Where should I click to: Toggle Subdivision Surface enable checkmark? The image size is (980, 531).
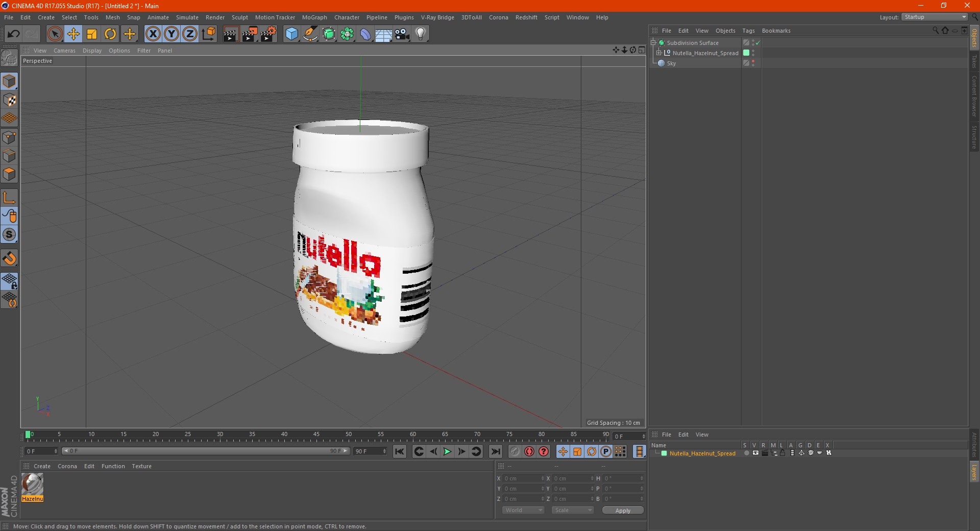[758, 43]
